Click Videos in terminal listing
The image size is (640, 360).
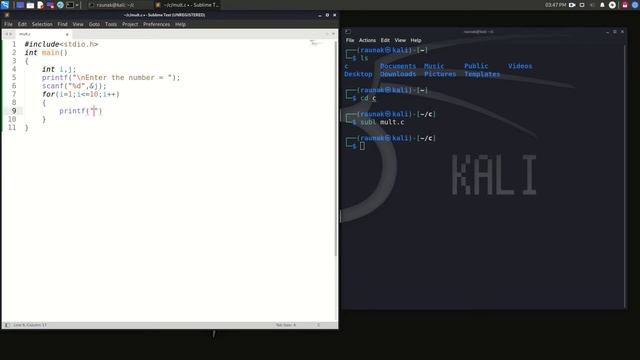pyautogui.click(x=520, y=66)
